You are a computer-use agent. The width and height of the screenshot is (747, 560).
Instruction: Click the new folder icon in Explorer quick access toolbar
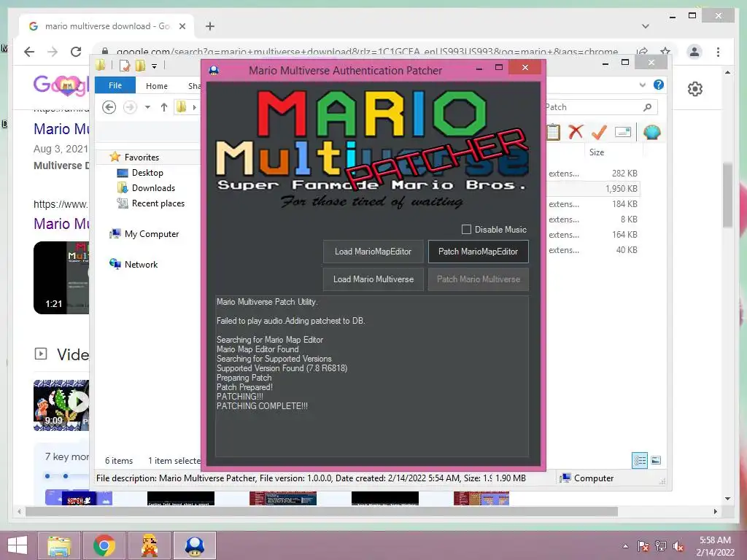click(140, 65)
